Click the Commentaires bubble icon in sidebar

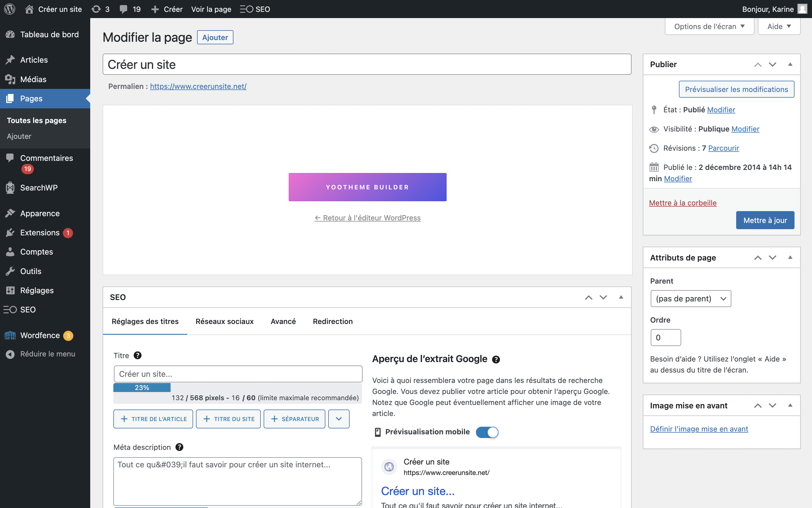point(10,158)
